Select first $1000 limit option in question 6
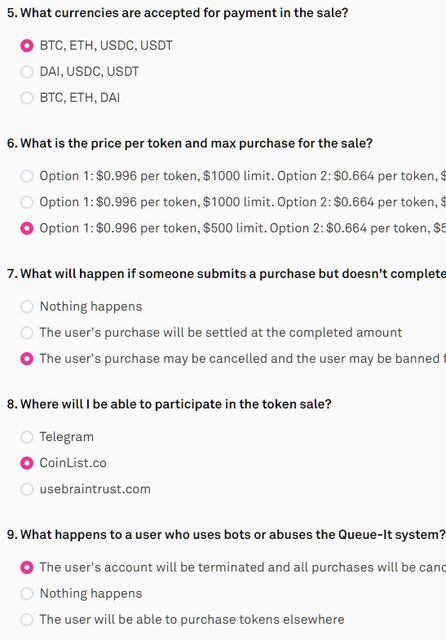Viewport: 446px width, 640px height. click(x=27, y=176)
